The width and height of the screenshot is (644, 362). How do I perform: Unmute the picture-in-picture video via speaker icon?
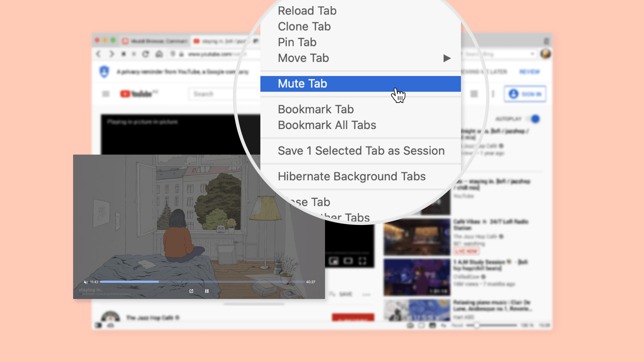point(86,282)
